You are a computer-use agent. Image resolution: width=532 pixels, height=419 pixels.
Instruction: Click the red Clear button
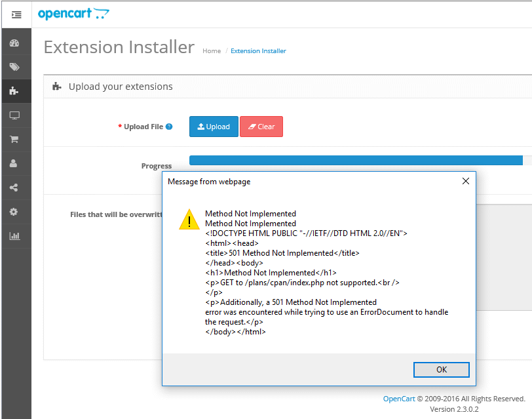click(261, 127)
